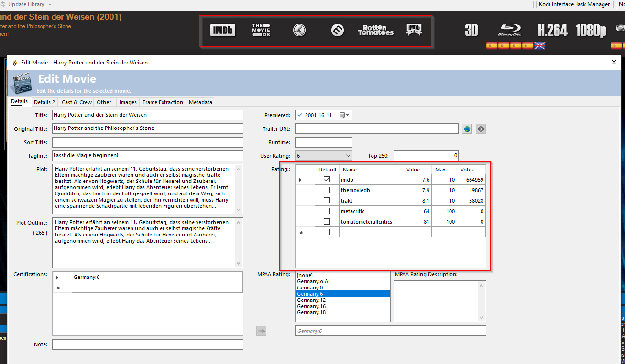Click the Update Library button
The width and height of the screenshot is (625, 364).
(26, 4)
